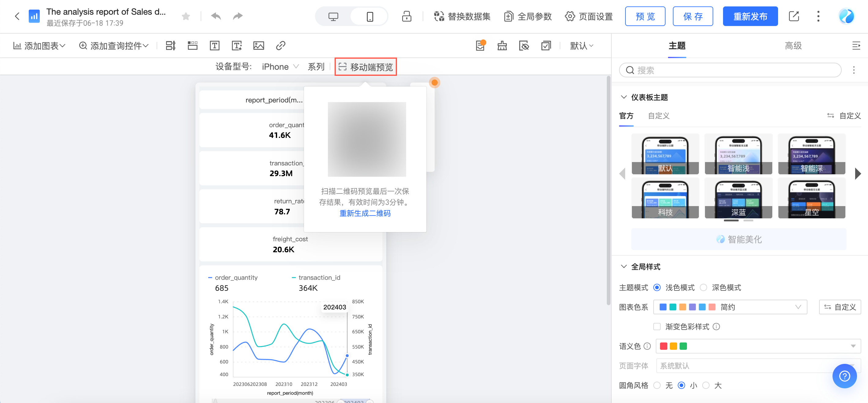Click the cleanup broom icon
The width and height of the screenshot is (868, 403).
(502, 46)
